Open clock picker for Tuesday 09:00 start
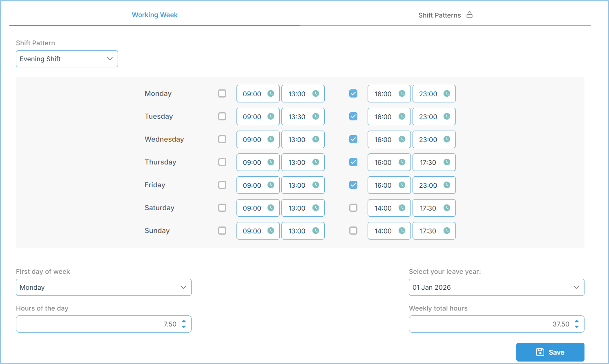609x364 pixels. click(271, 116)
